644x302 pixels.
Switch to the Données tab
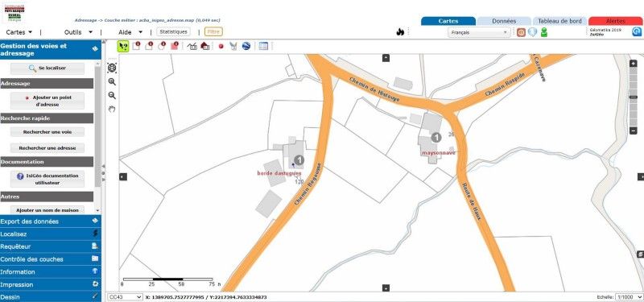(x=504, y=21)
